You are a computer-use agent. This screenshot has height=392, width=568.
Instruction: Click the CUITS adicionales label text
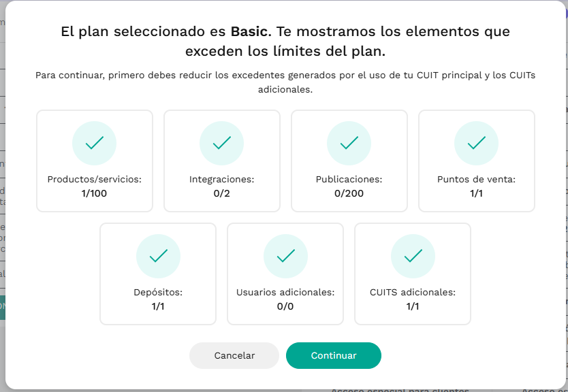413,292
